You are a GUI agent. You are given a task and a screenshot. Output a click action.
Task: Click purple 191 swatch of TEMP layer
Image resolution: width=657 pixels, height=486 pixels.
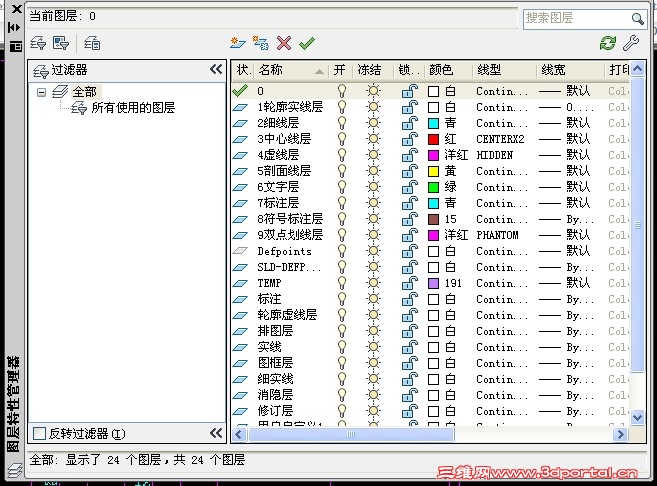[433, 283]
